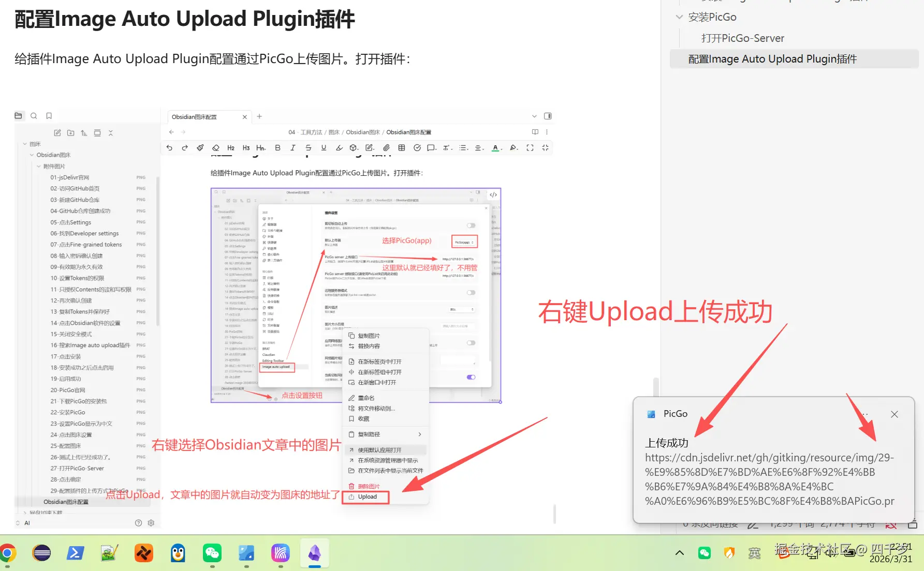Open a new tab with plus
Screen dimensions: 924x571
point(259,116)
